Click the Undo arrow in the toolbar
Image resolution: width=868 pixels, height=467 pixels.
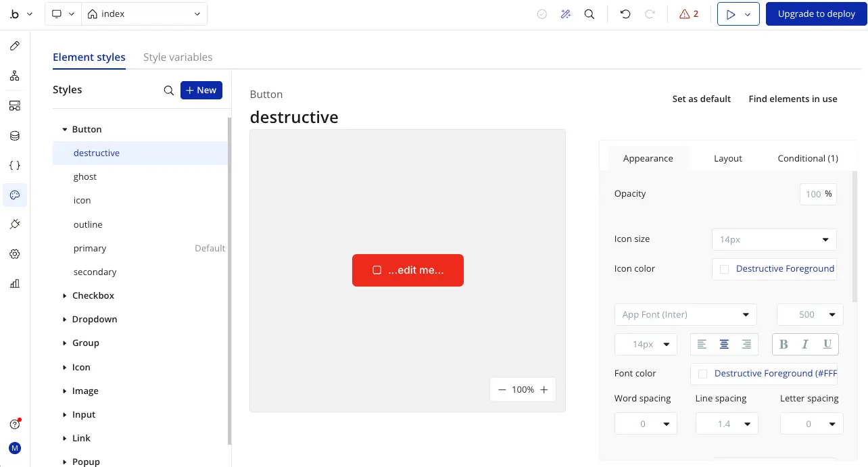625,14
